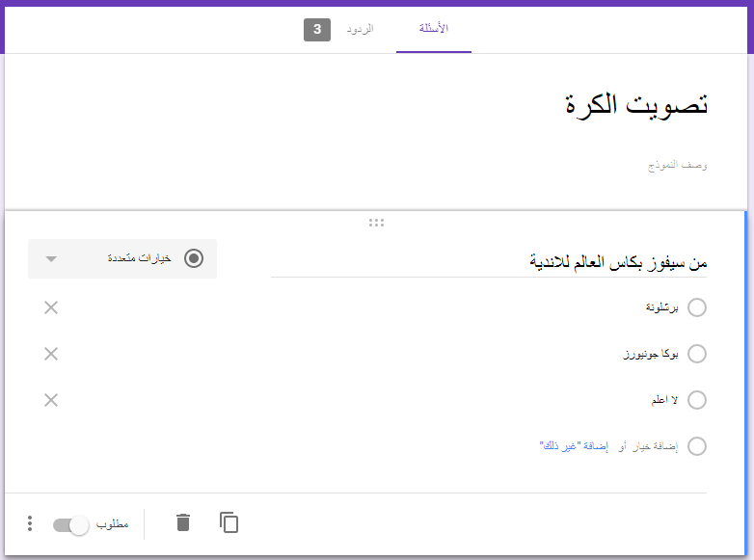Select the لا اعلم radio button
754x560 pixels.
click(x=697, y=400)
